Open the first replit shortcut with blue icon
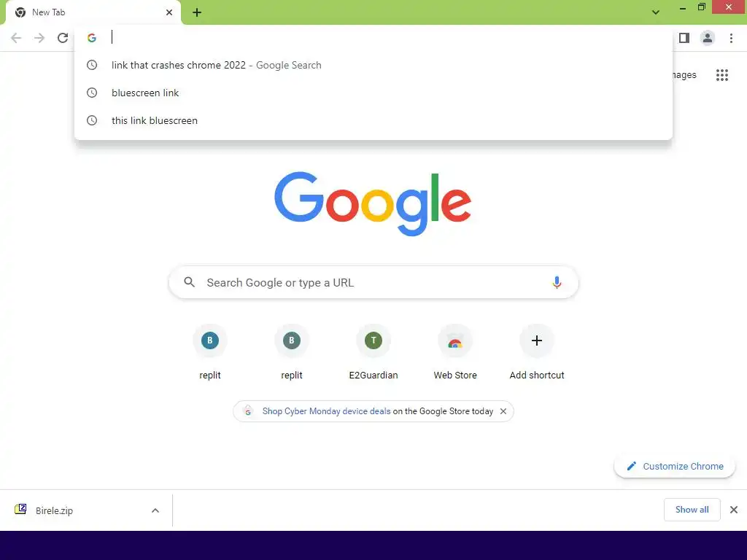Image resolution: width=747 pixels, height=560 pixels. pos(210,351)
